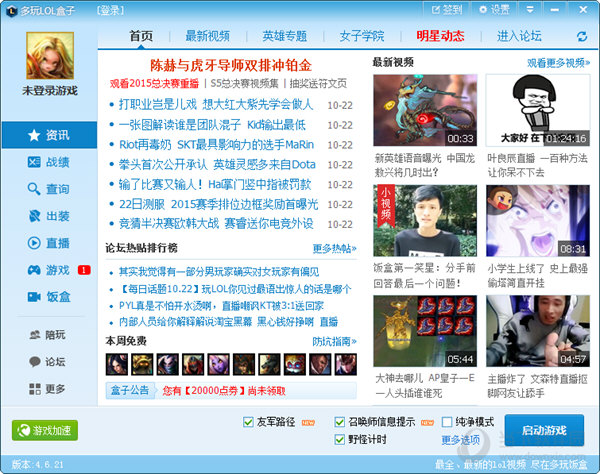Viewport: 600px width, 474px height.
Task: Switch to the 进入论坛 tab
Action: (519, 36)
